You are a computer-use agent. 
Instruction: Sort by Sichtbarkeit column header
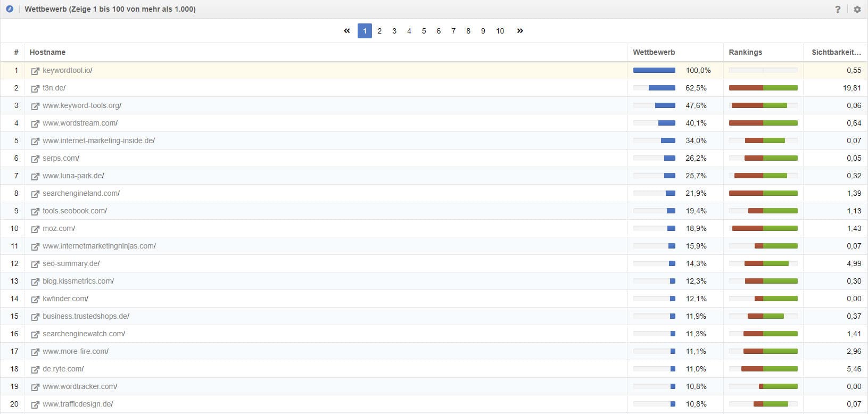coord(836,52)
